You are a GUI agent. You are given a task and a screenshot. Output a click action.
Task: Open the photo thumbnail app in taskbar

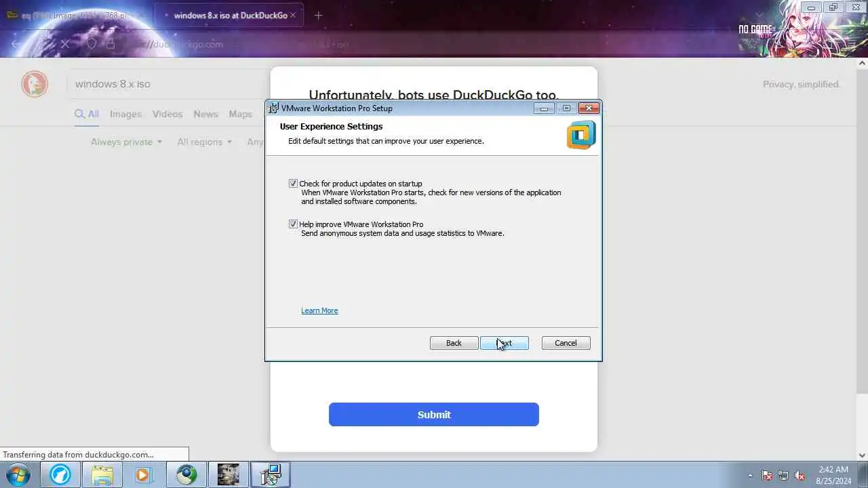tap(229, 474)
